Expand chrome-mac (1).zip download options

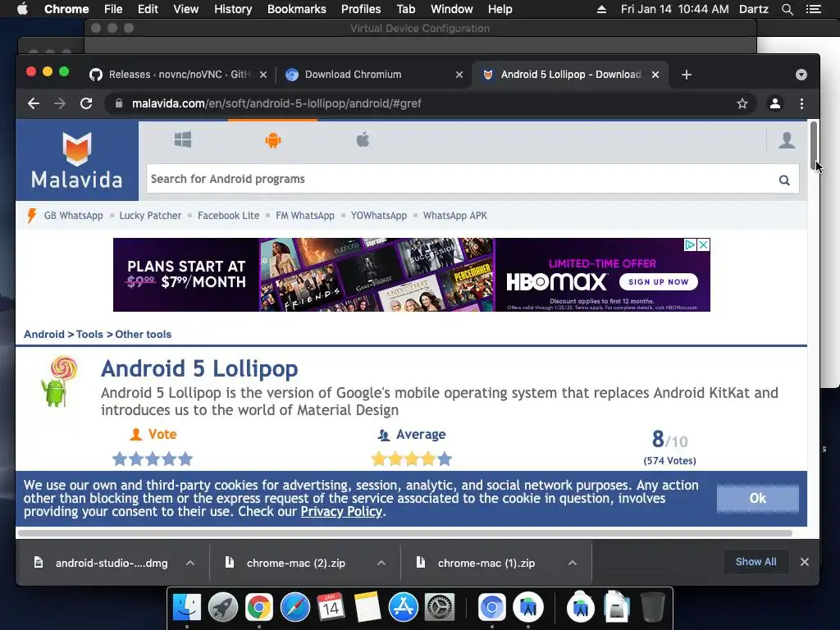572,563
